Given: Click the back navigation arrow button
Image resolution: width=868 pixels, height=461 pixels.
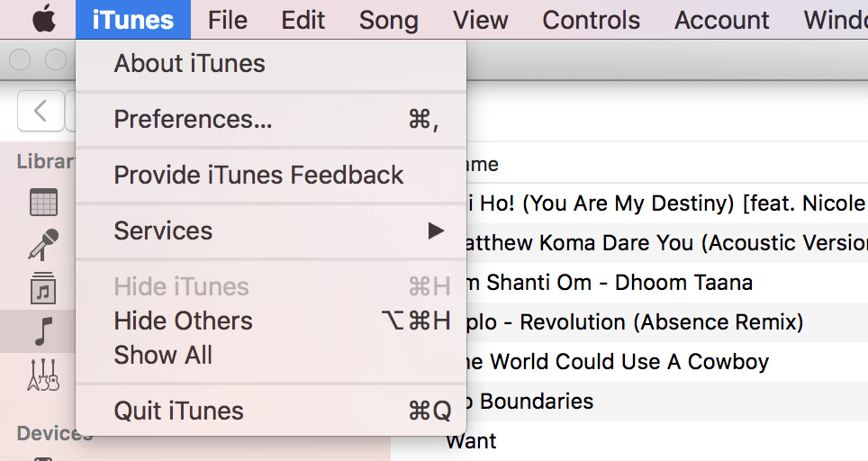Looking at the screenshot, I should [41, 111].
